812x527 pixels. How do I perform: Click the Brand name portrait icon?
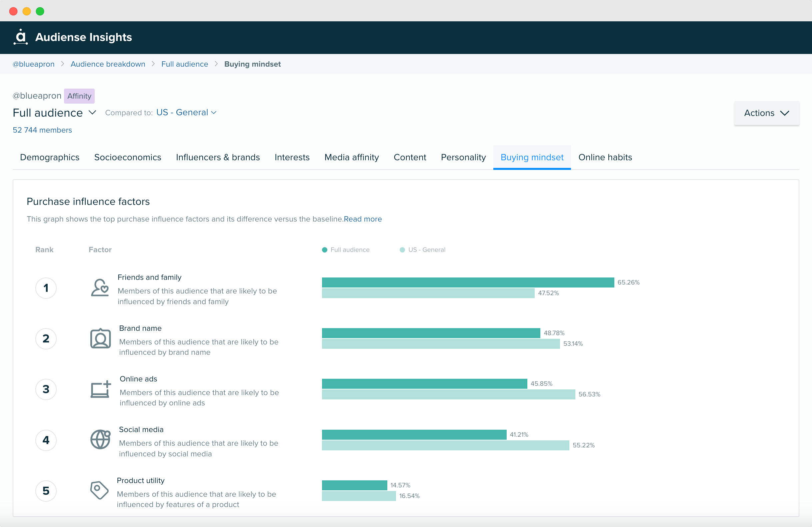(x=100, y=338)
